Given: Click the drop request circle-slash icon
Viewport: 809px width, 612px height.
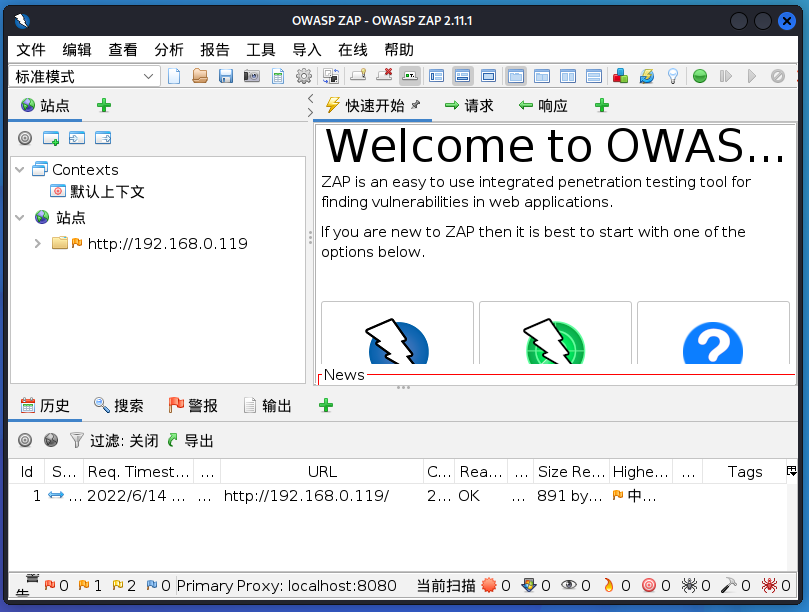Looking at the screenshot, I should point(778,76).
